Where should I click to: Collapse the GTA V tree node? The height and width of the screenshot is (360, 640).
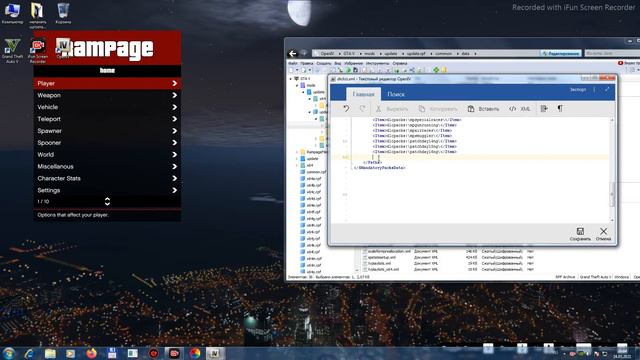tap(291, 78)
